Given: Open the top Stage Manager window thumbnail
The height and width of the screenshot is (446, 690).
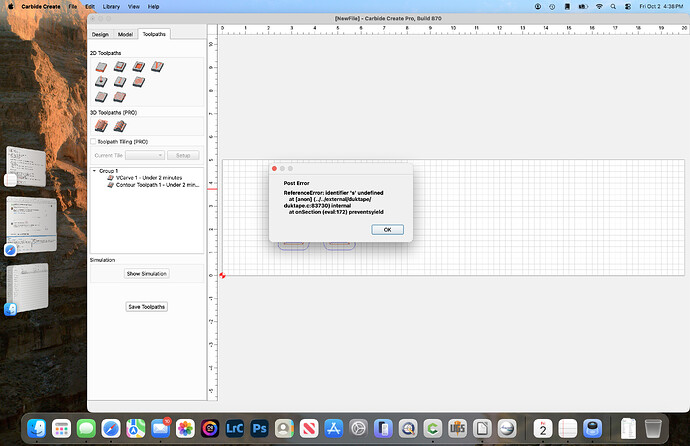Looking at the screenshot, I should click(x=26, y=167).
